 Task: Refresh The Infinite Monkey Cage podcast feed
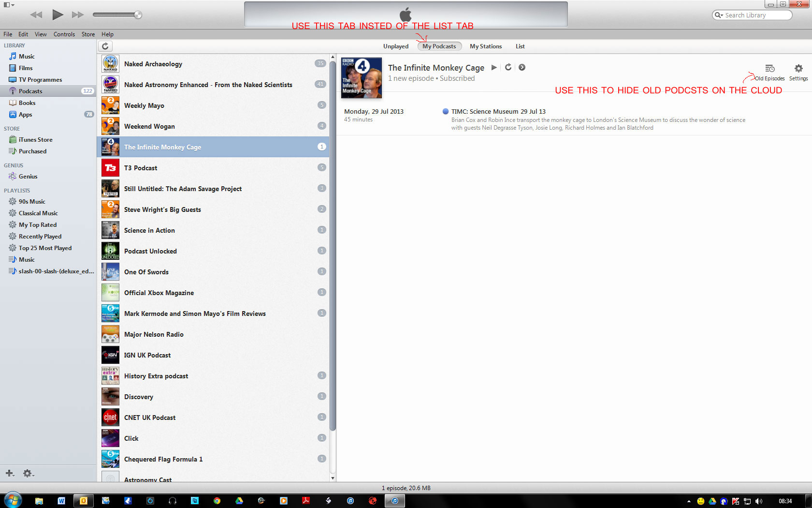pyautogui.click(x=508, y=67)
